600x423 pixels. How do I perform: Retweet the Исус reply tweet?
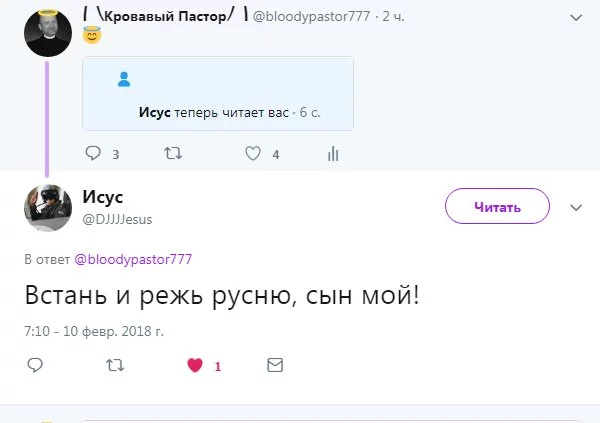pos(115,366)
